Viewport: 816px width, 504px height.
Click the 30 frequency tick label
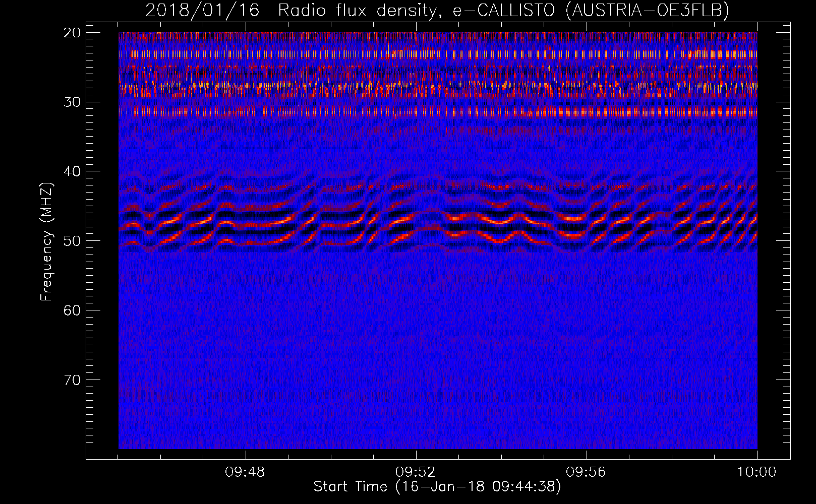pyautogui.click(x=73, y=102)
